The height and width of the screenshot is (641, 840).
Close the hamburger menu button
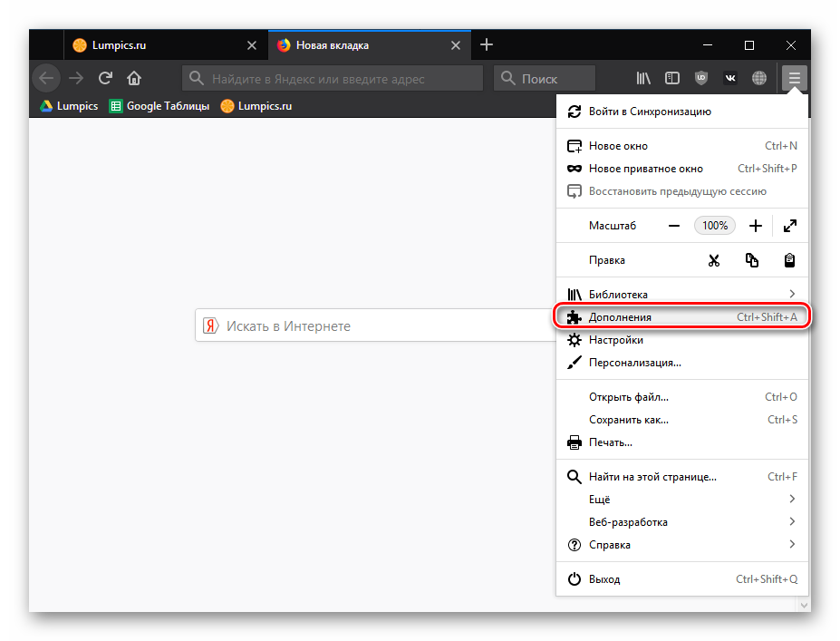click(x=794, y=79)
